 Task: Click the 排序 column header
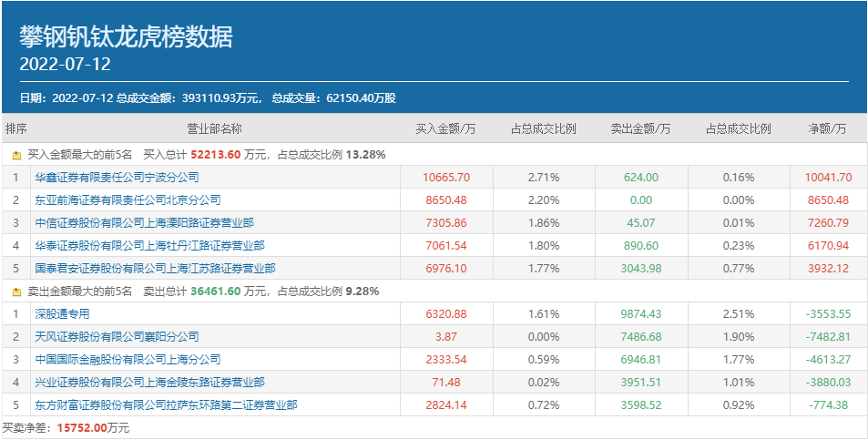(16, 128)
